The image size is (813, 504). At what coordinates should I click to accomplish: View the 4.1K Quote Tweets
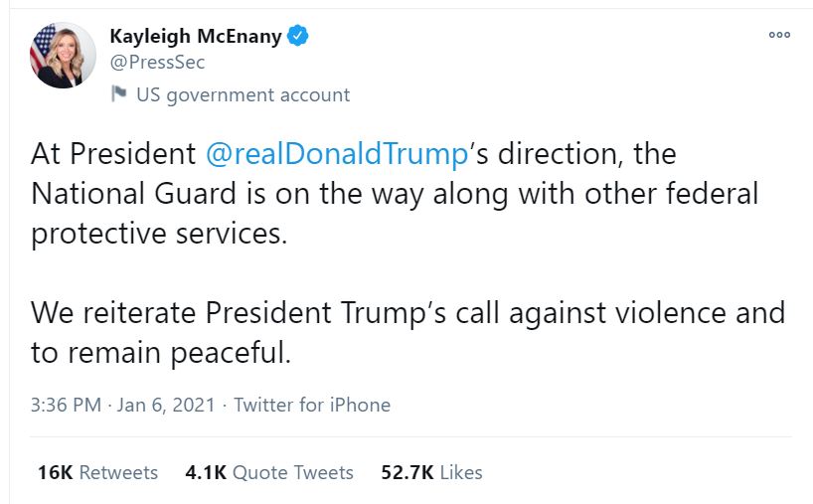click(269, 472)
